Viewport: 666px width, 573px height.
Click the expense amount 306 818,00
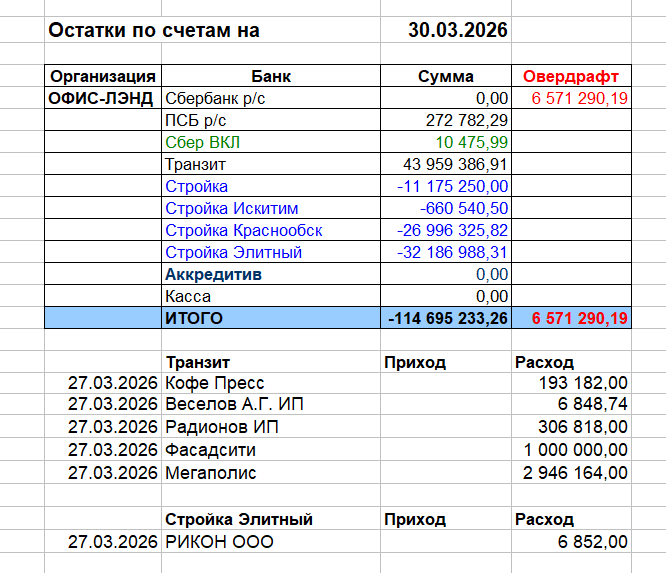coord(571,427)
